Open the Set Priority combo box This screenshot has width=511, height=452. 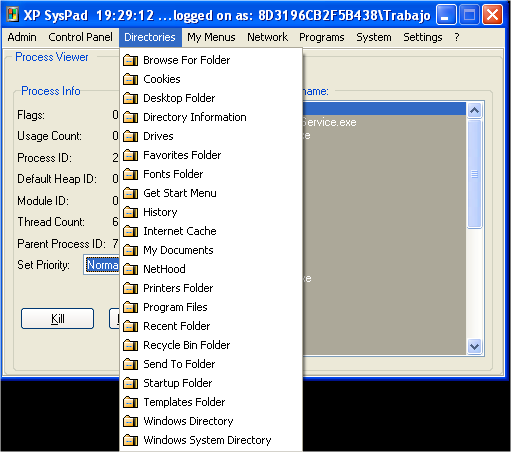pyautogui.click(x=101, y=265)
